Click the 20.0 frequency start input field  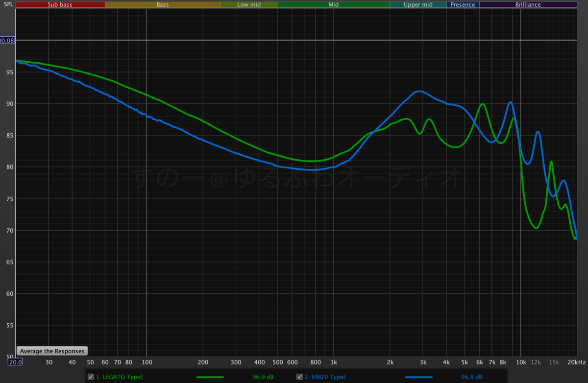[15, 362]
